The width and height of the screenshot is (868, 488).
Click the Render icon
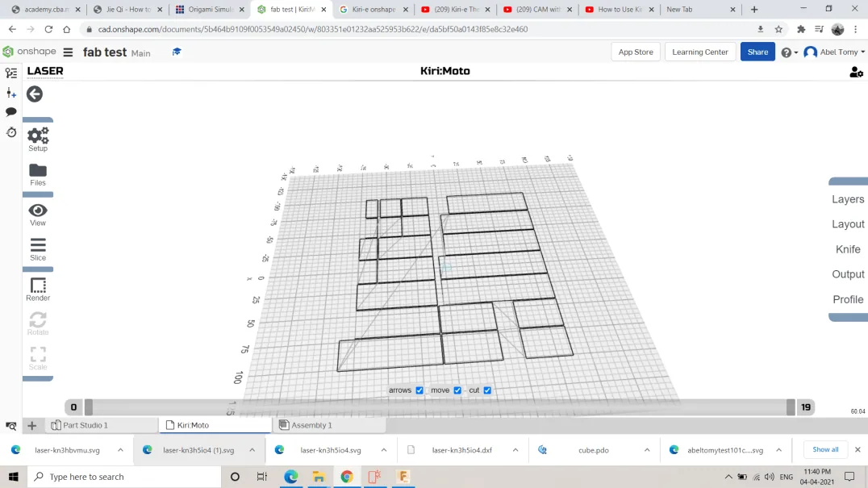pyautogui.click(x=38, y=290)
